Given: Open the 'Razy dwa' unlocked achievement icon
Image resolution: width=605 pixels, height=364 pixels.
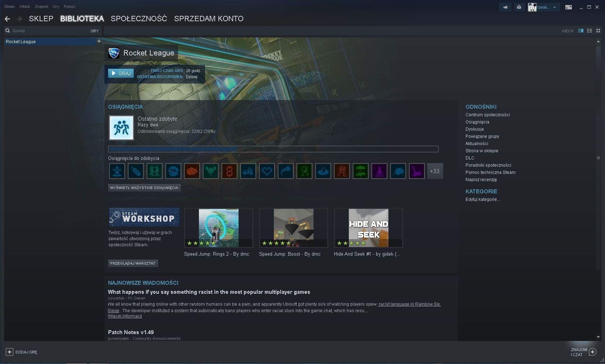Looking at the screenshot, I should [x=121, y=127].
